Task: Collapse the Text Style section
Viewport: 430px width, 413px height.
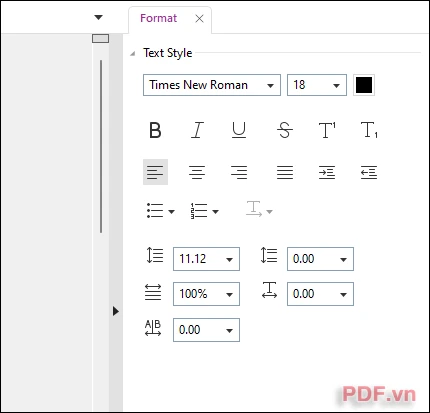Action: (133, 53)
